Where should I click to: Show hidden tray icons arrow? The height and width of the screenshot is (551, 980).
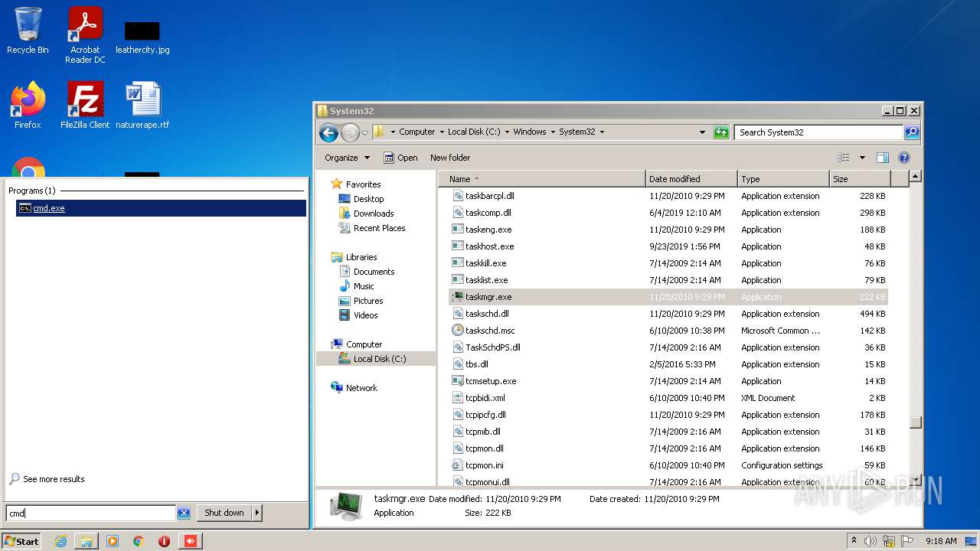[x=854, y=541]
